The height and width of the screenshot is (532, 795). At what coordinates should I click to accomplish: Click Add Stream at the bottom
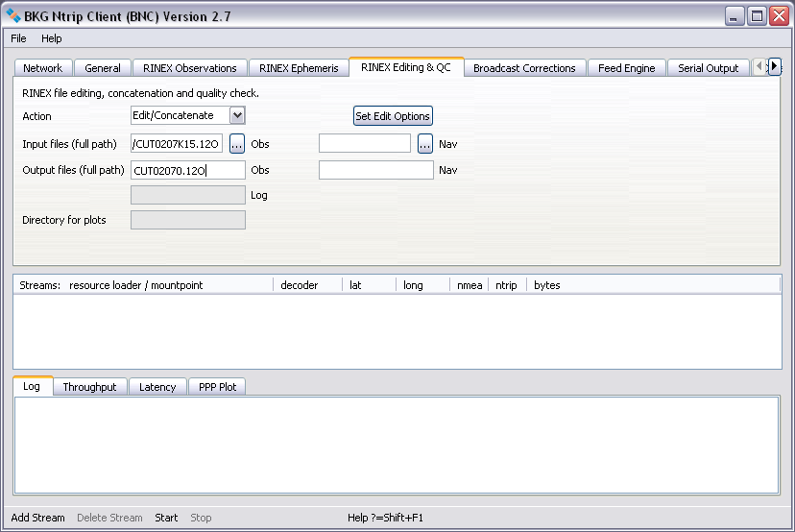point(37,518)
